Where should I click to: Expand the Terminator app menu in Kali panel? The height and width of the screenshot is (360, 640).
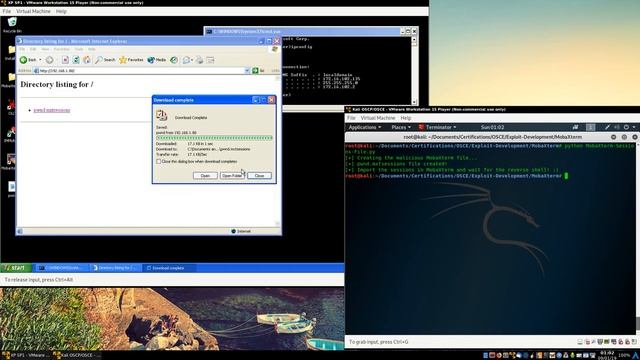pyautogui.click(x=438, y=127)
